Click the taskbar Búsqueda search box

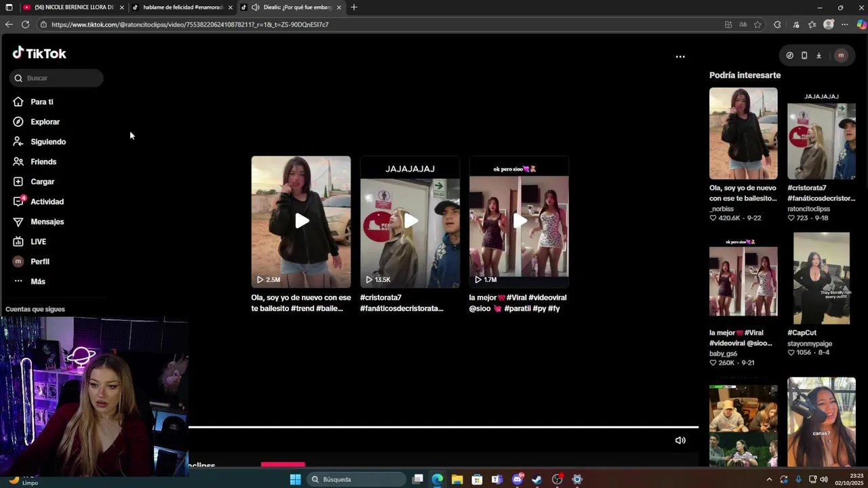[356, 479]
